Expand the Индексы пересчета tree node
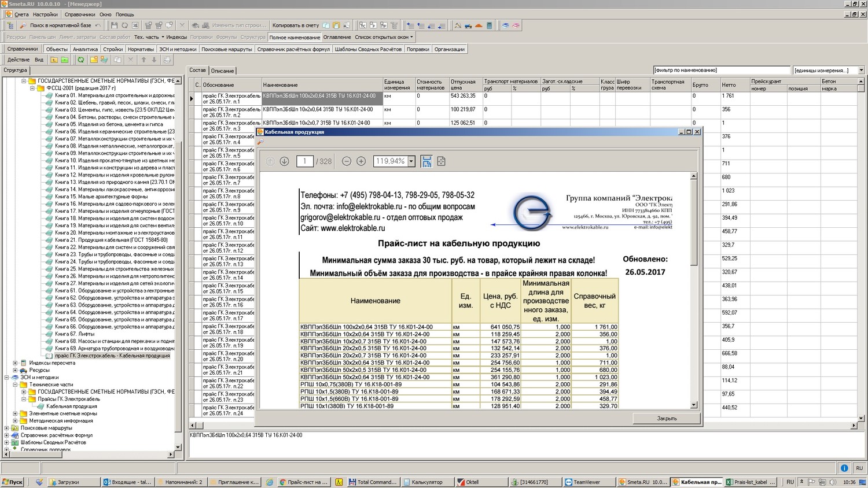This screenshot has width=868, height=488. pyautogui.click(x=15, y=363)
